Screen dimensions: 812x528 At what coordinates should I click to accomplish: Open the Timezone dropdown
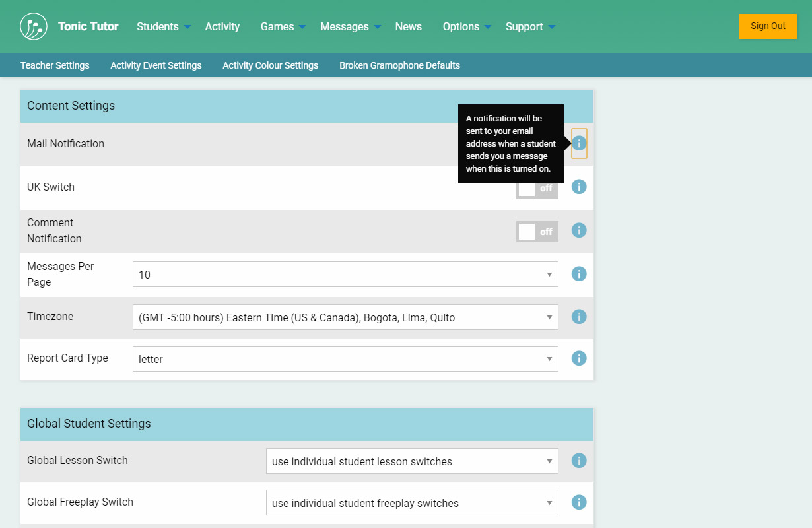345,317
